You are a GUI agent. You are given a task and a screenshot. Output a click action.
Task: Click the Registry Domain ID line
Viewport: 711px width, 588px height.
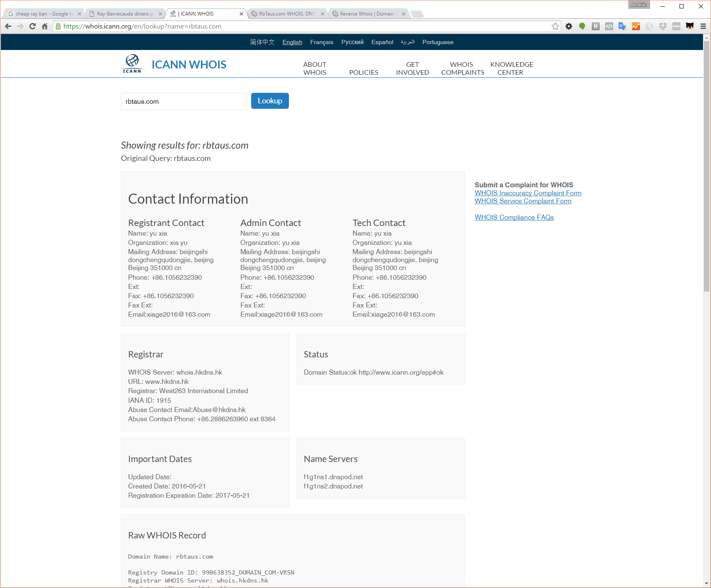[211, 572]
